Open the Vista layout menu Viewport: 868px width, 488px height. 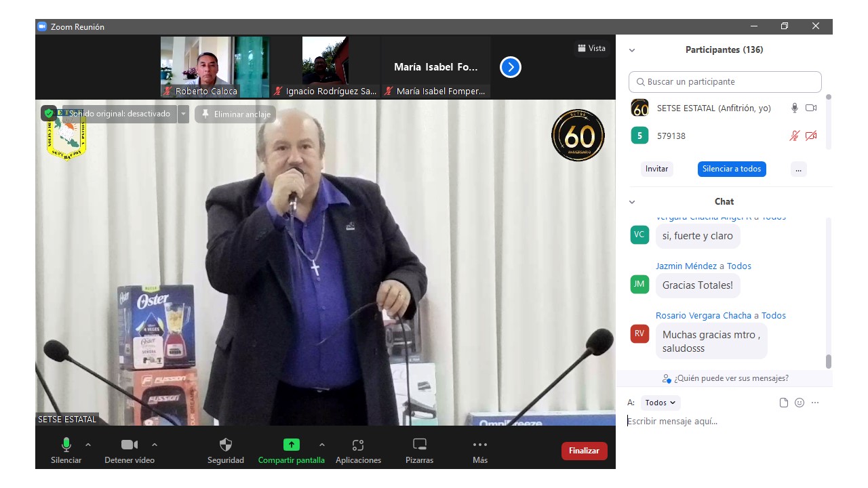(591, 48)
